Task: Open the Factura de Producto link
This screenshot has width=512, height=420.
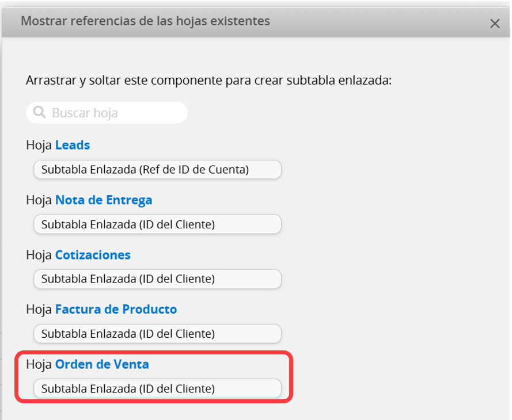Action: 116,310
